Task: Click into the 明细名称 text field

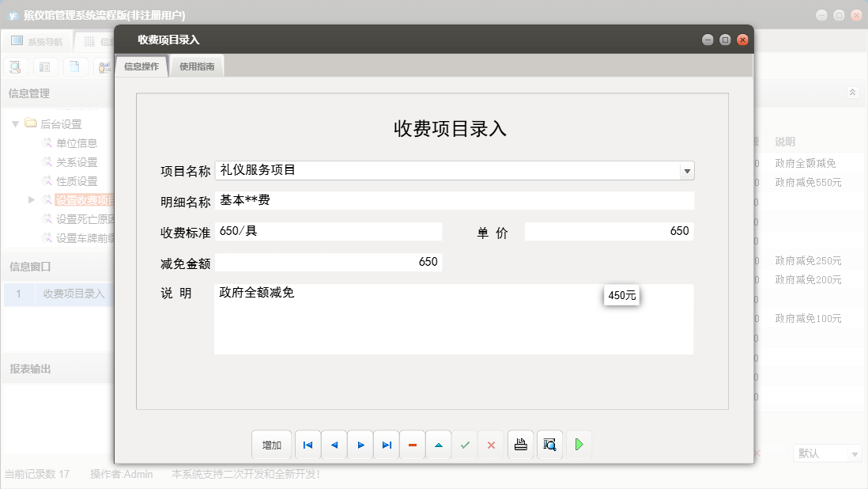Action: point(455,201)
